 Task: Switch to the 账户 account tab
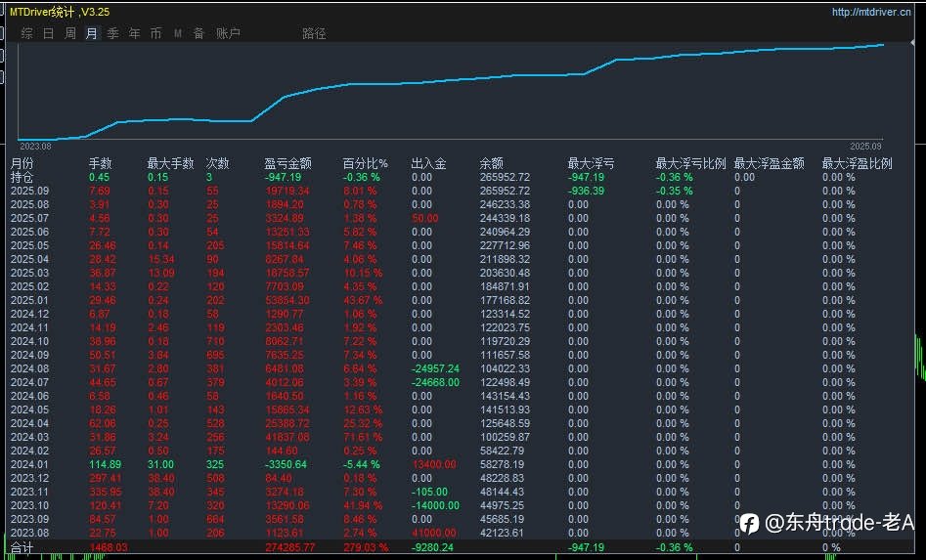tap(228, 33)
